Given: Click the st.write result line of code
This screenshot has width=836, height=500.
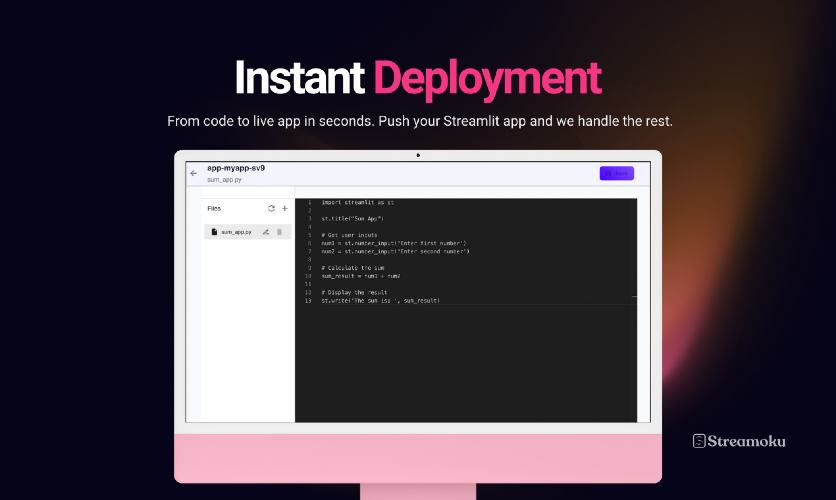Looking at the screenshot, I should tap(381, 301).
